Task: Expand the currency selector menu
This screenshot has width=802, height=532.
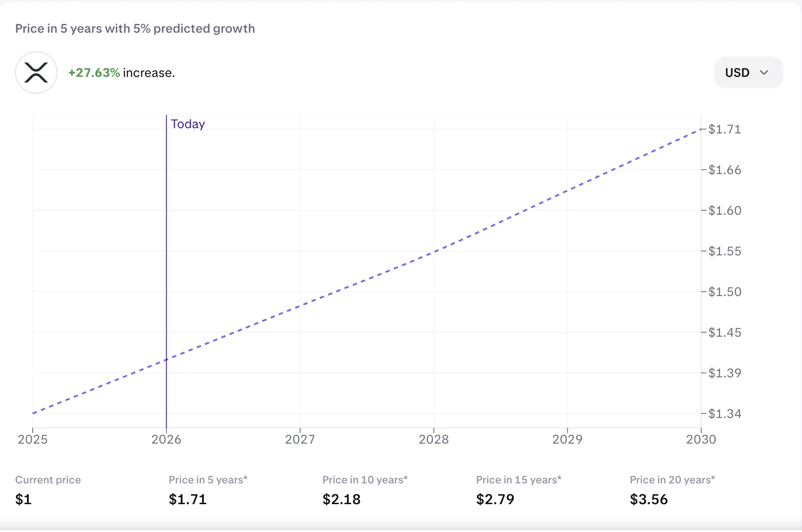Action: pos(749,72)
